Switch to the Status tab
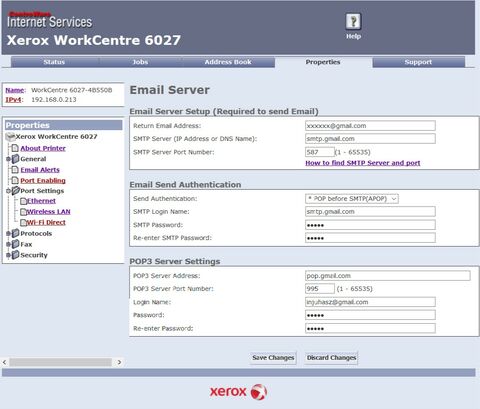The image size is (480, 409). click(54, 62)
